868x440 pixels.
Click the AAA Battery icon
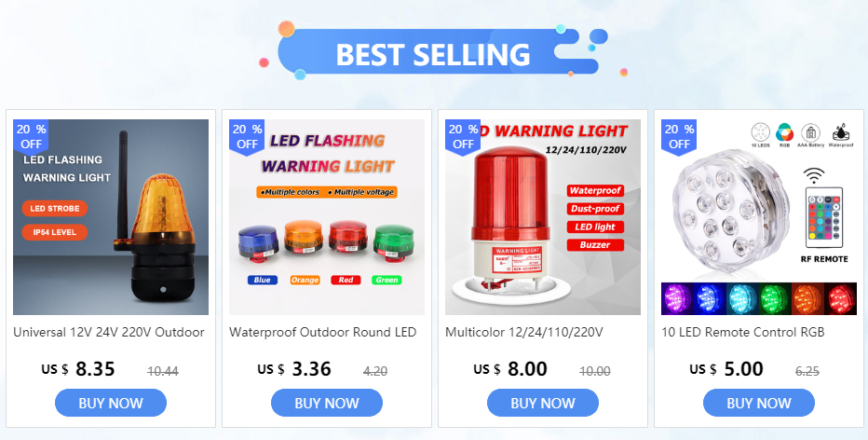pyautogui.click(x=810, y=133)
